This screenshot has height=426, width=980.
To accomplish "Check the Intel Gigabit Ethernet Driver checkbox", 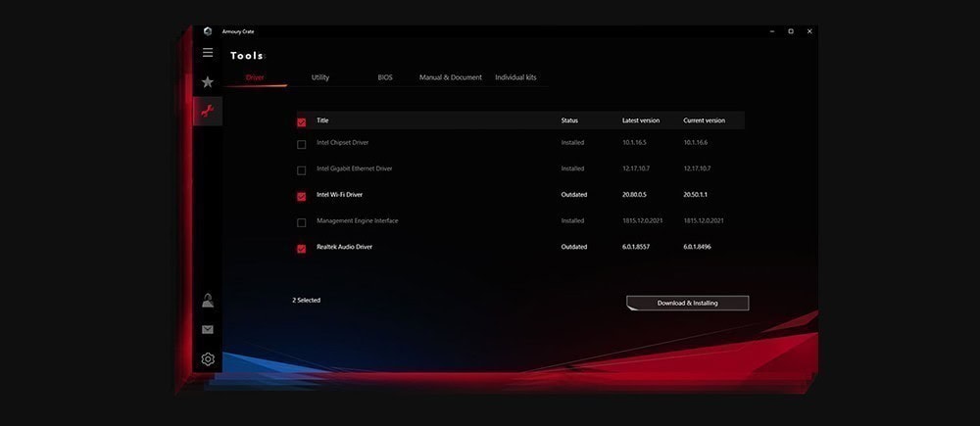I will 301,170.
